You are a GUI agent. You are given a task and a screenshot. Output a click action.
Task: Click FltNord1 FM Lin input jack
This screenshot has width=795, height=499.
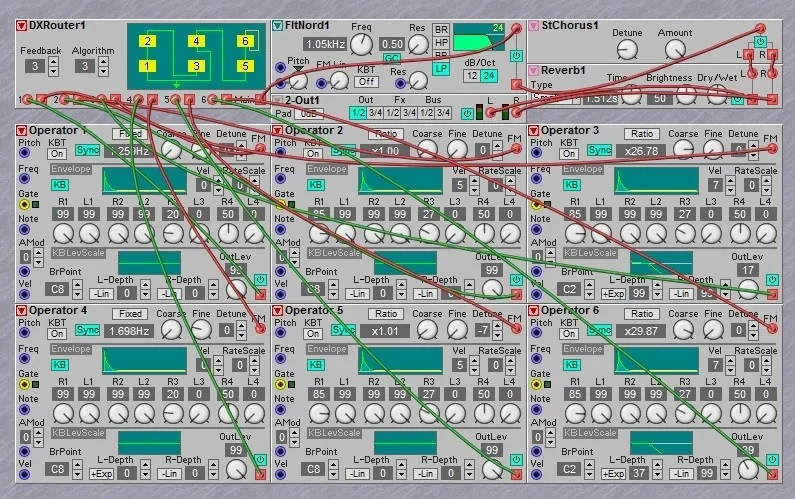321,83
